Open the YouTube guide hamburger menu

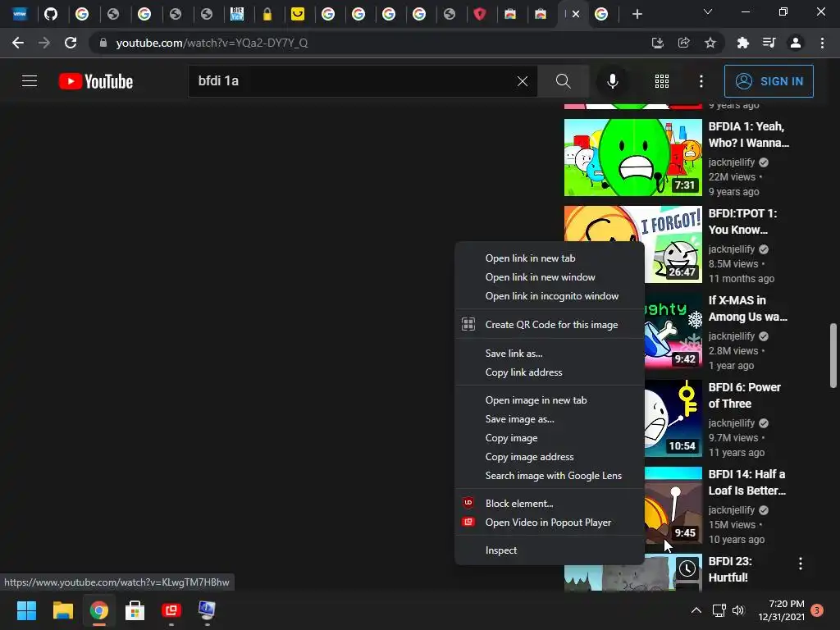click(x=30, y=81)
